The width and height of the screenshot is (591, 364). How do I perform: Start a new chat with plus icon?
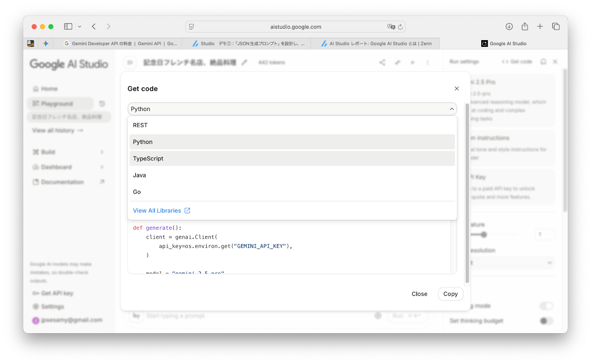pyautogui.click(x=412, y=62)
